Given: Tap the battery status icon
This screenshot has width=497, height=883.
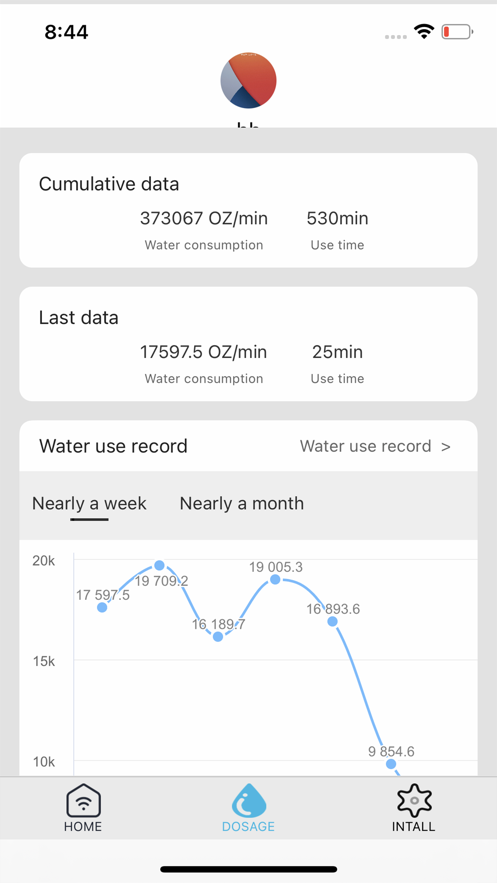Looking at the screenshot, I should 457,32.
